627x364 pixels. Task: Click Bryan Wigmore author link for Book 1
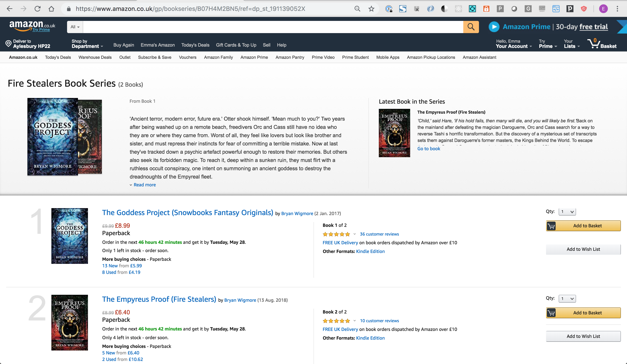(297, 214)
